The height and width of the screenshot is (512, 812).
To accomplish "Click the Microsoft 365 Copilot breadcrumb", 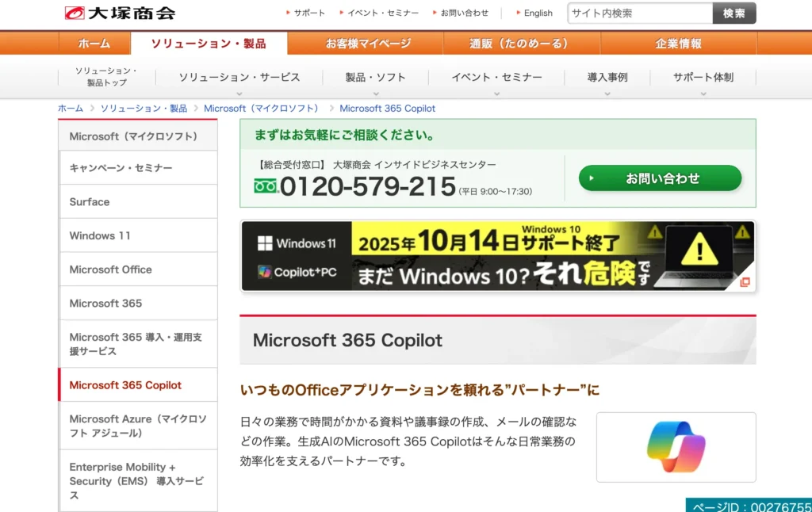I will (387, 109).
